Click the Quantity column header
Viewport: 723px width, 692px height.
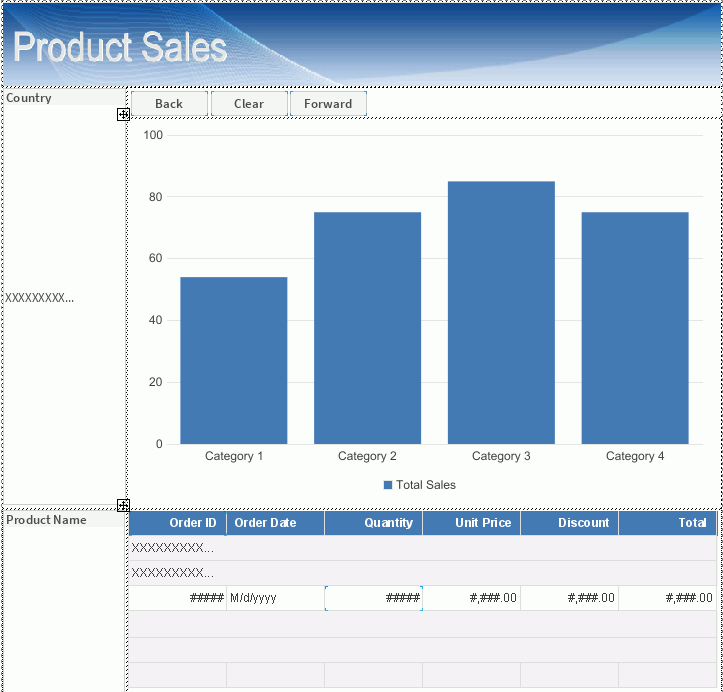(x=373, y=523)
